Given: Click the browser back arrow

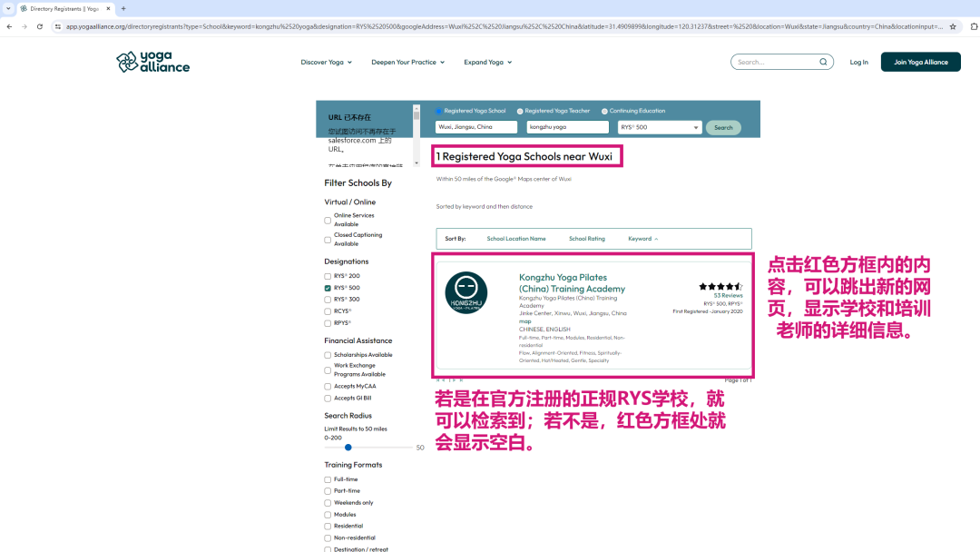Looking at the screenshot, I should 9,26.
